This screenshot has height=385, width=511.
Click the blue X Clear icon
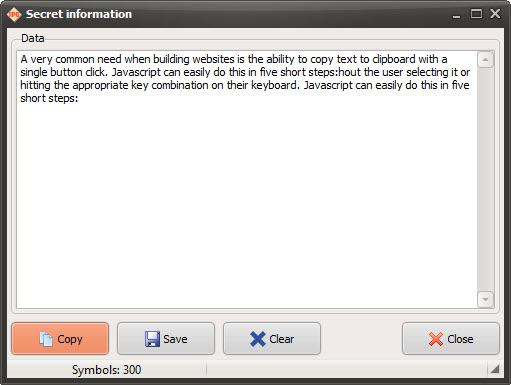coord(258,339)
